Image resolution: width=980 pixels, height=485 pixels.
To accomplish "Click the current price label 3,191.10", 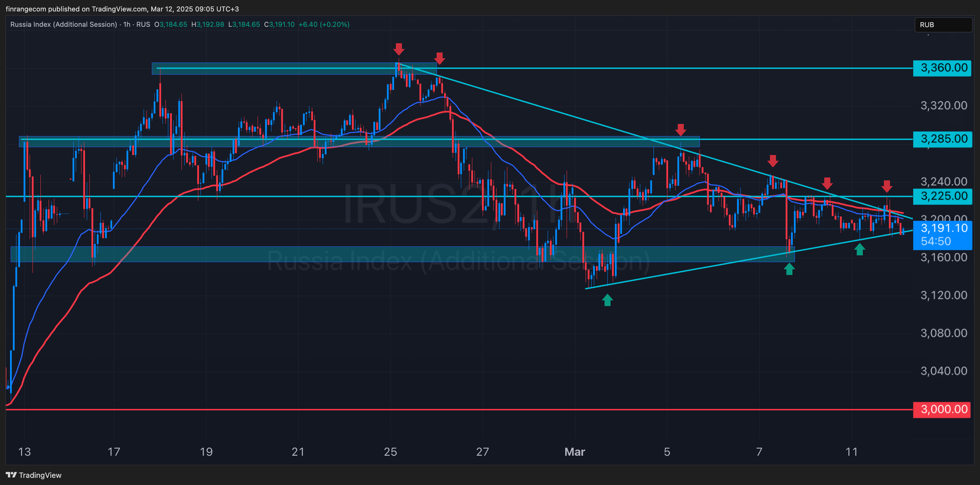I will tap(942, 229).
